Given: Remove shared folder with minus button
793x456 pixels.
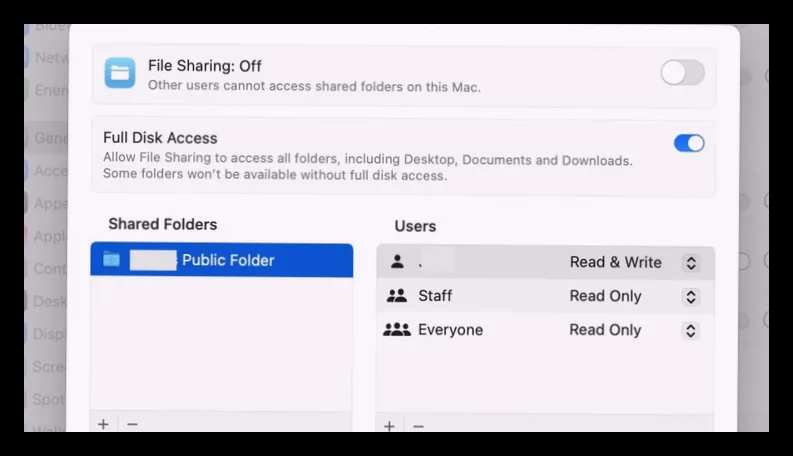Looking at the screenshot, I should pyautogui.click(x=133, y=424).
